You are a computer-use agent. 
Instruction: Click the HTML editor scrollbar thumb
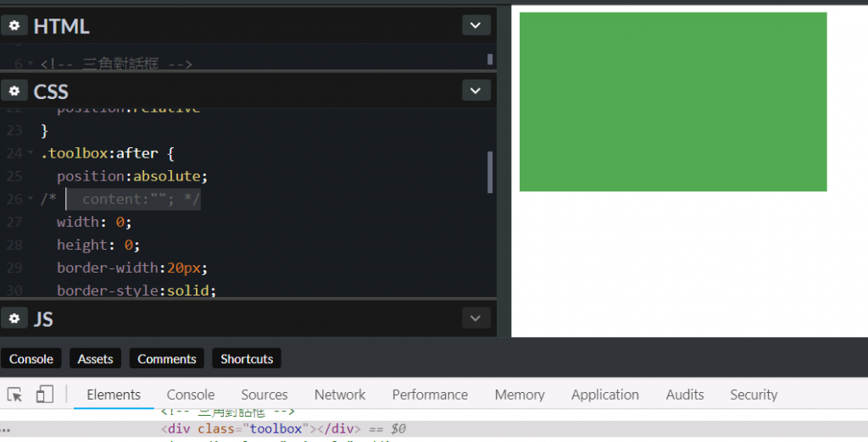pos(490,59)
